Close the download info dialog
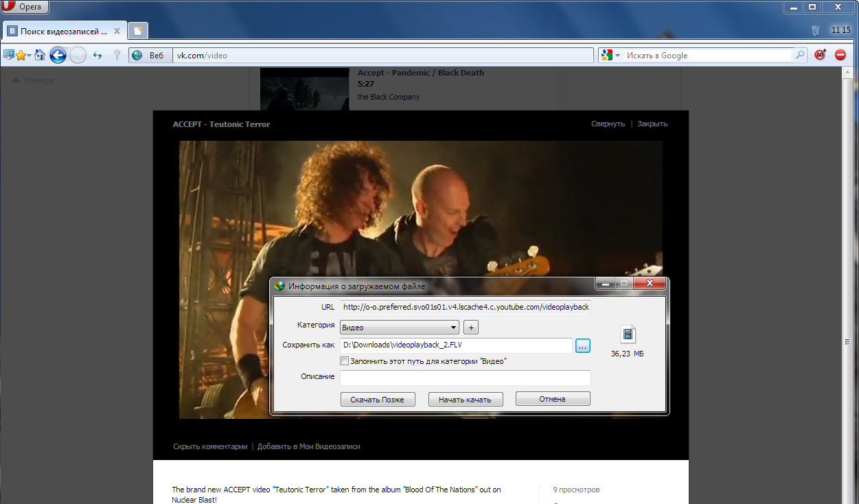 click(x=649, y=283)
